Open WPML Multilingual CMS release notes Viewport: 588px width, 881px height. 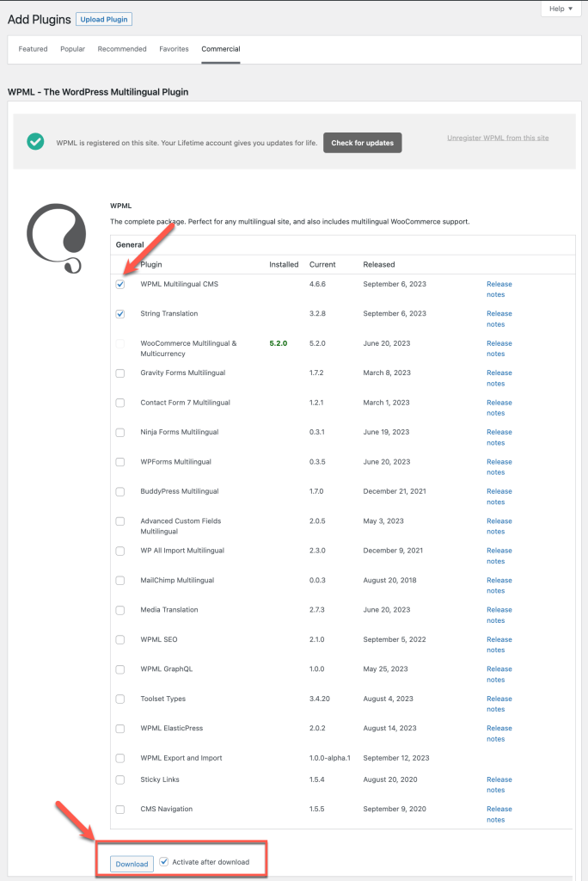click(x=499, y=289)
